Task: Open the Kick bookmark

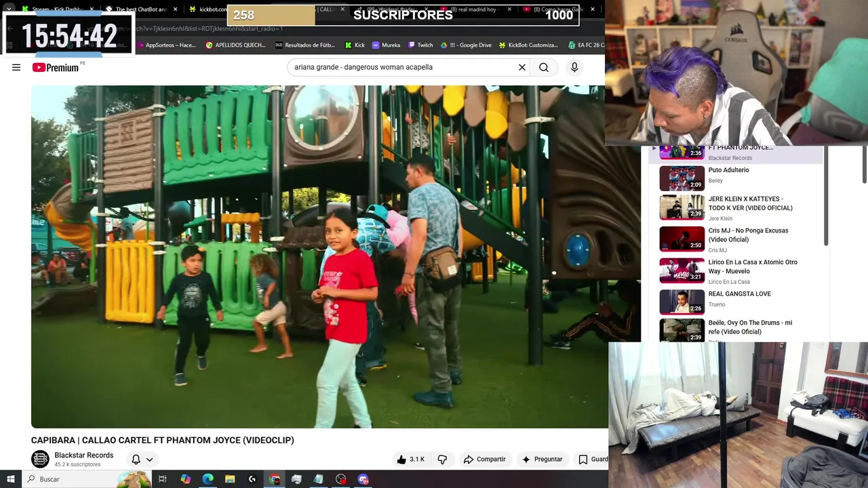Action: tap(355, 45)
